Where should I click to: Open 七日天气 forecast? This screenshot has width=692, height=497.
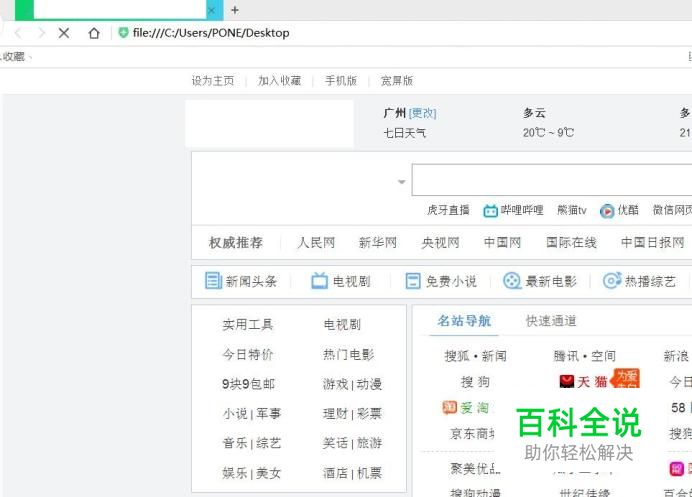click(404, 133)
